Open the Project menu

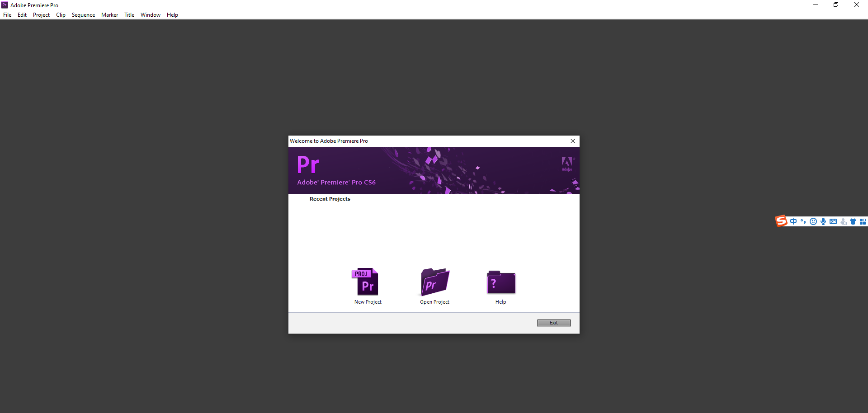(41, 15)
